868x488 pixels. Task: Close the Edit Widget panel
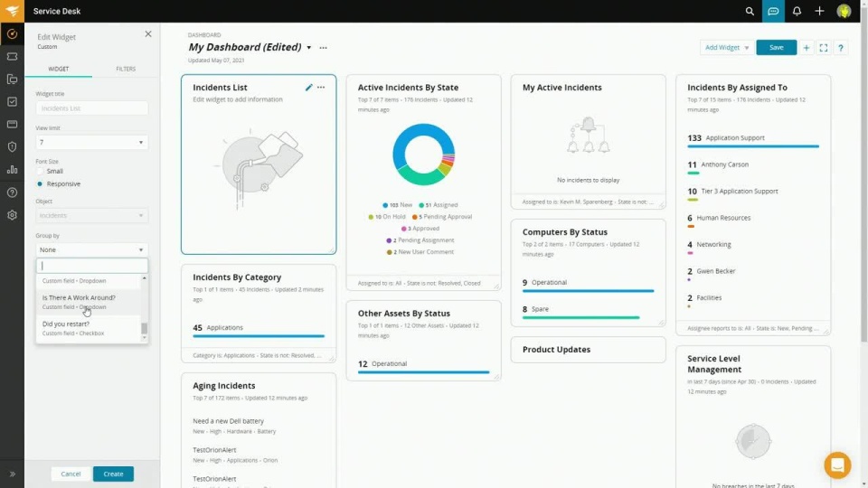tap(148, 34)
